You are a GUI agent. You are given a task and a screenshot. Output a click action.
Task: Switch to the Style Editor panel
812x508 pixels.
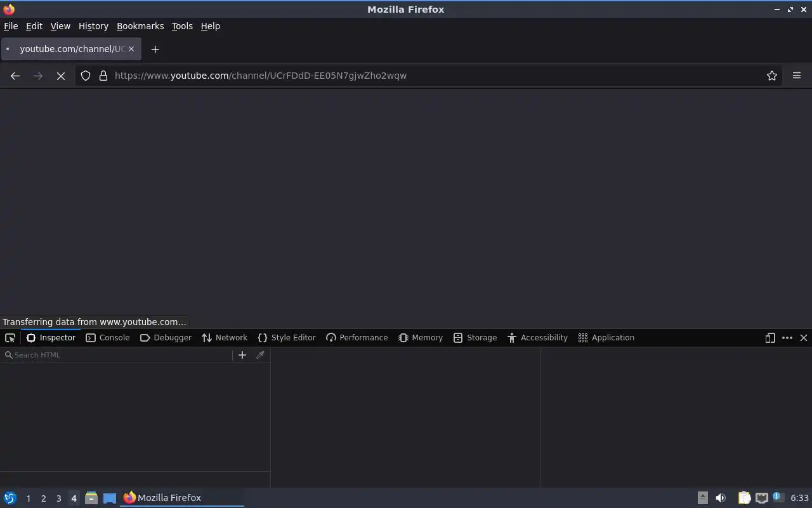click(x=287, y=338)
